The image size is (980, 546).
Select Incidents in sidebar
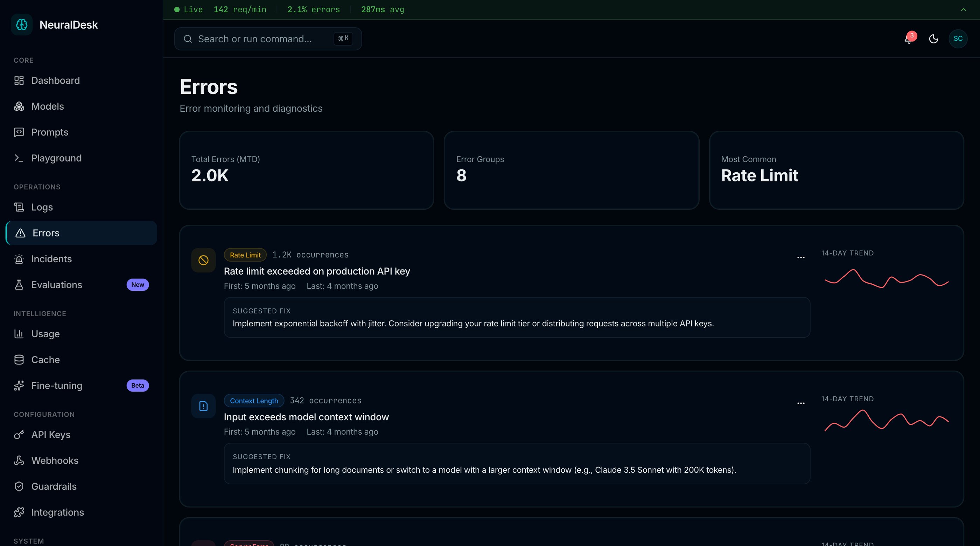click(82, 259)
